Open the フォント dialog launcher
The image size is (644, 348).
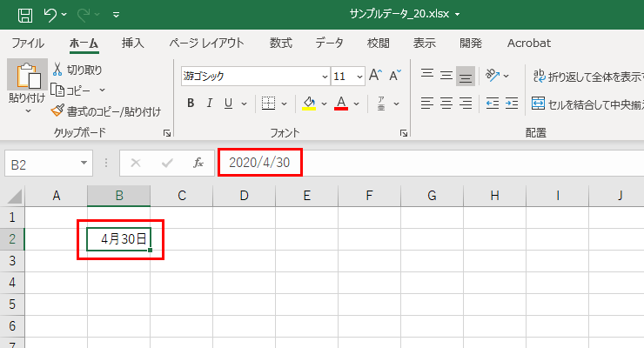click(x=404, y=133)
